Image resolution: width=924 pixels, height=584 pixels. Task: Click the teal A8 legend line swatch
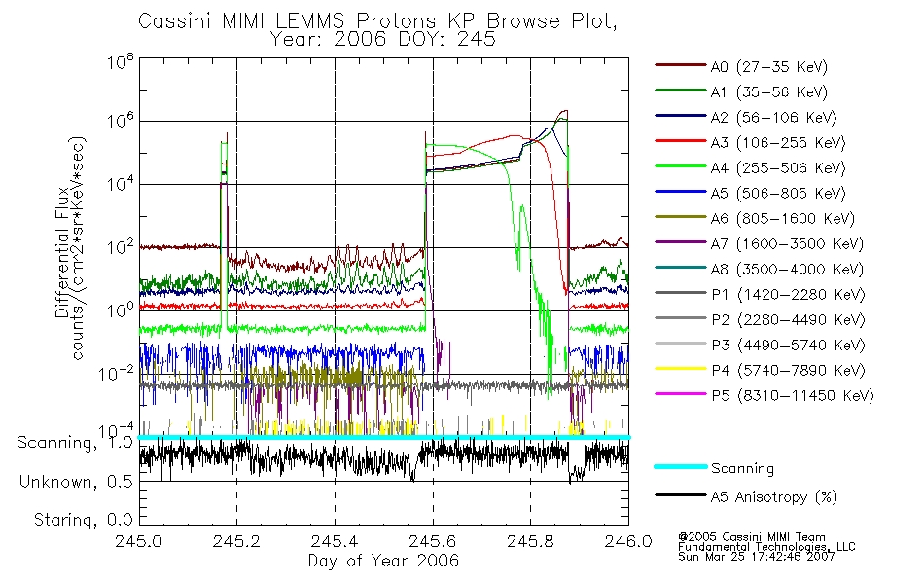[x=681, y=268]
